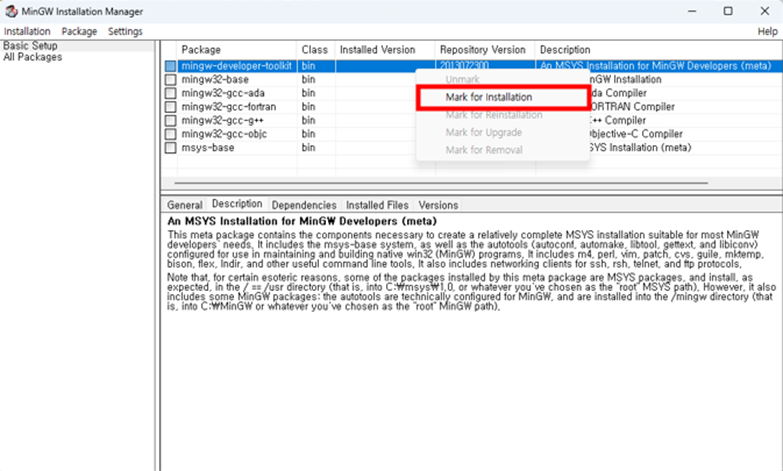Toggle the mingw32-gcc-g++ checkbox

(170, 120)
